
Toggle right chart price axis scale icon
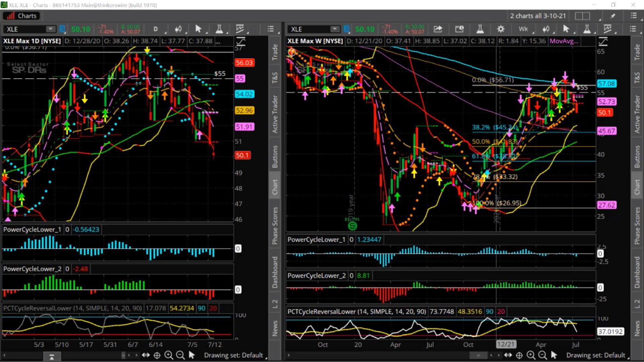click(603, 42)
